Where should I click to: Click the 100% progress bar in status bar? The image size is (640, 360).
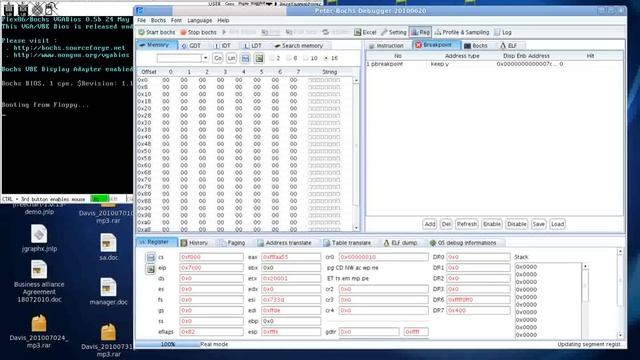(x=168, y=344)
